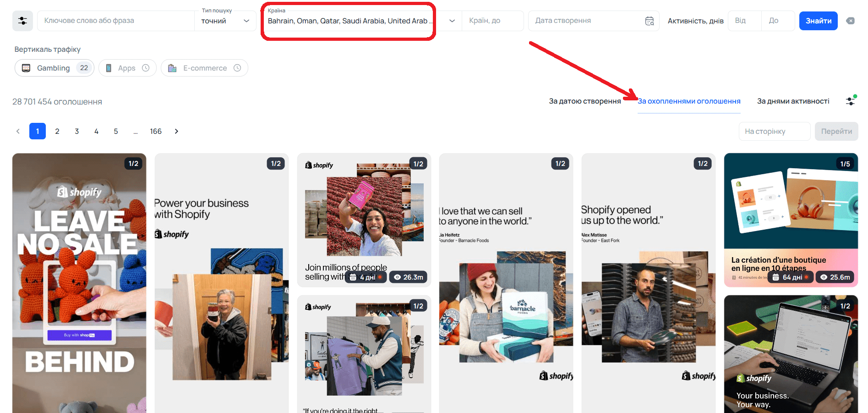The height and width of the screenshot is (413, 868).
Task: Focus the 'На сторінку' page input
Action: (x=775, y=131)
